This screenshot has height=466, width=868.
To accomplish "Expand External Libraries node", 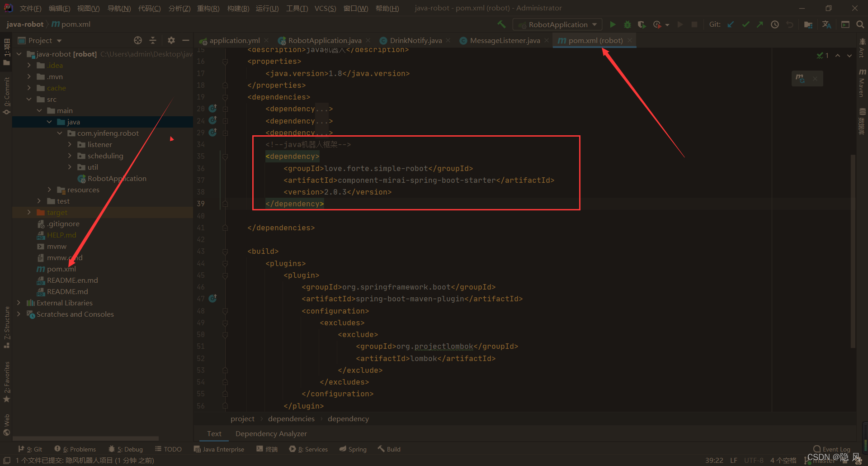I will 19,303.
